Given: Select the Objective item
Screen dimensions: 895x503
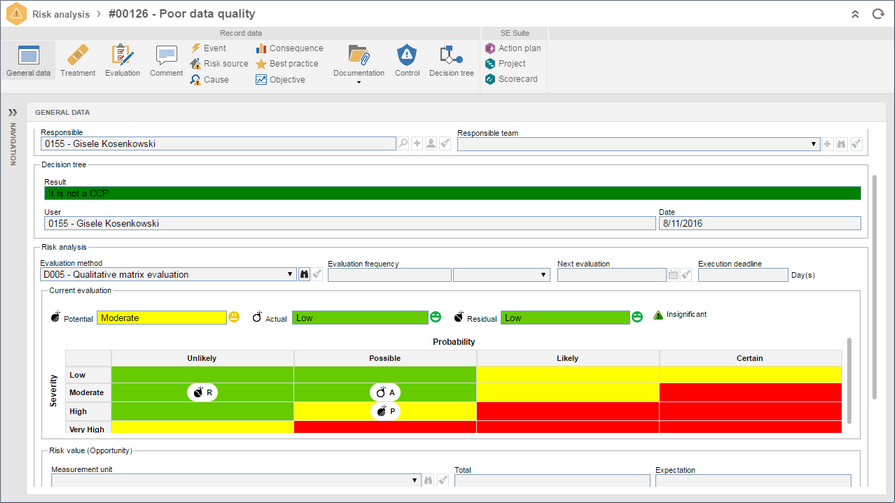Looking at the screenshot, I should coord(280,79).
